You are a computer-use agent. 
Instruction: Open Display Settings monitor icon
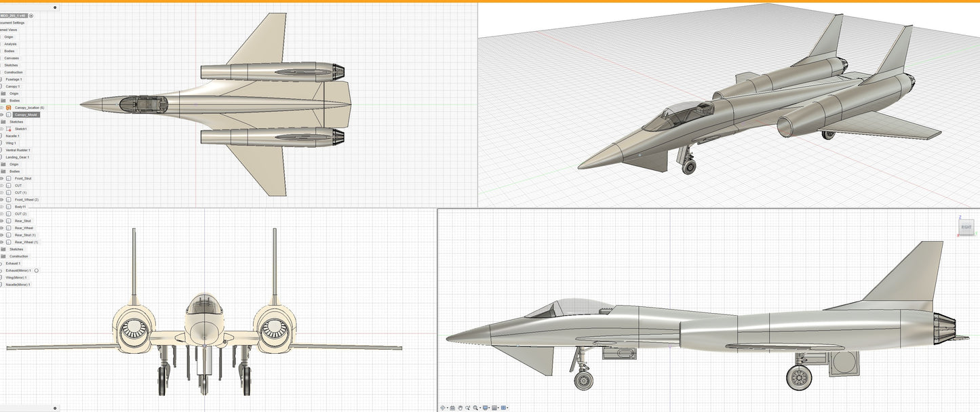[485, 408]
